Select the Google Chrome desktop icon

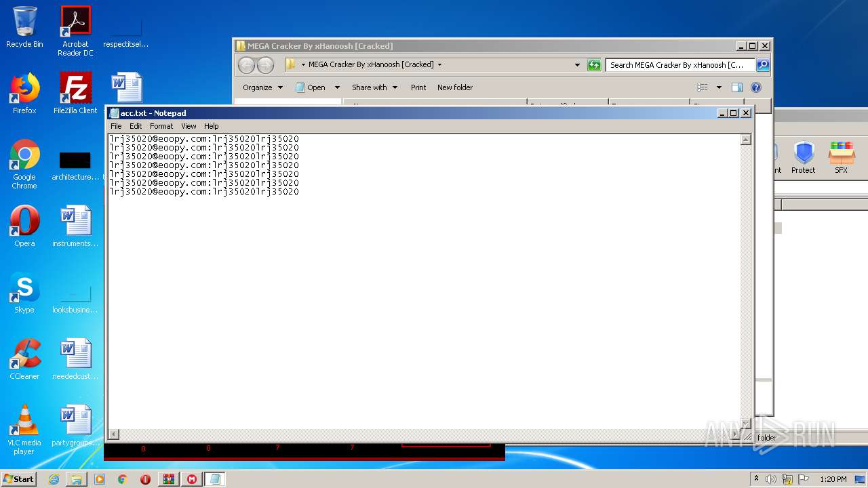point(24,165)
